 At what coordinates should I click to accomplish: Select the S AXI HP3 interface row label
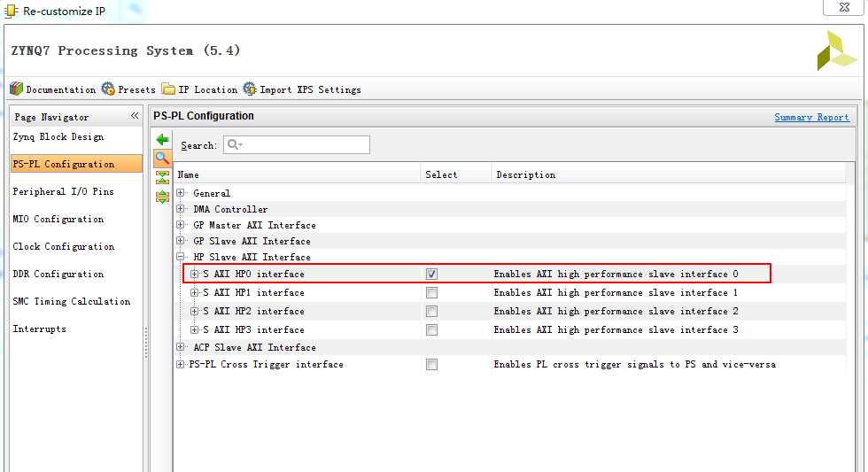click(x=253, y=329)
